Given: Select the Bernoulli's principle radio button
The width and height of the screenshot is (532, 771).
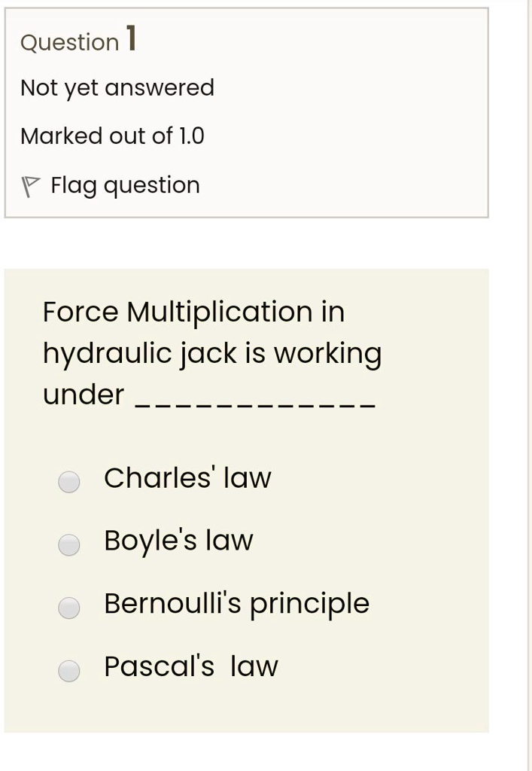Looking at the screenshot, I should (68, 605).
